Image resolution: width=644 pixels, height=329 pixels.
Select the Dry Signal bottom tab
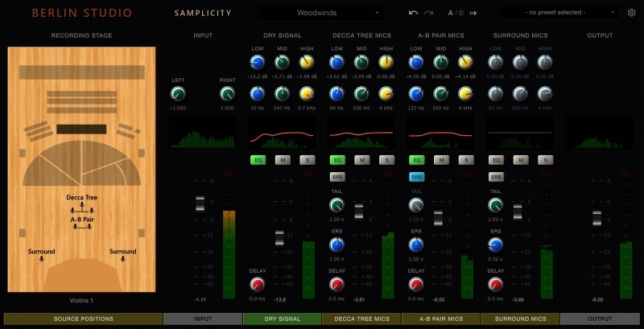click(283, 319)
